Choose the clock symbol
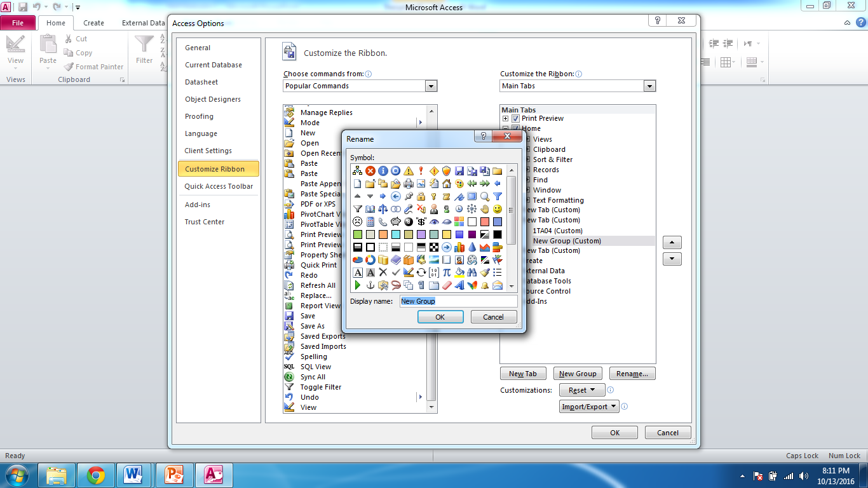 459,209
